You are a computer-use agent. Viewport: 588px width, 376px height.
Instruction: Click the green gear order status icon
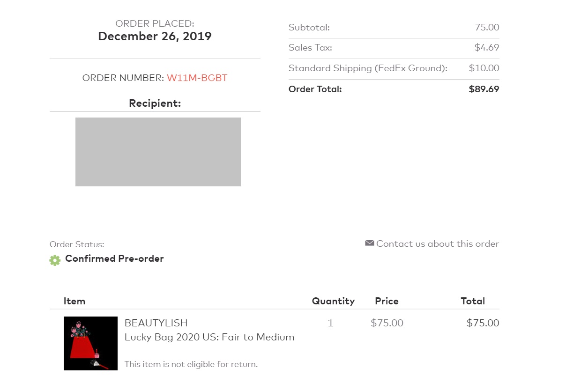(55, 260)
